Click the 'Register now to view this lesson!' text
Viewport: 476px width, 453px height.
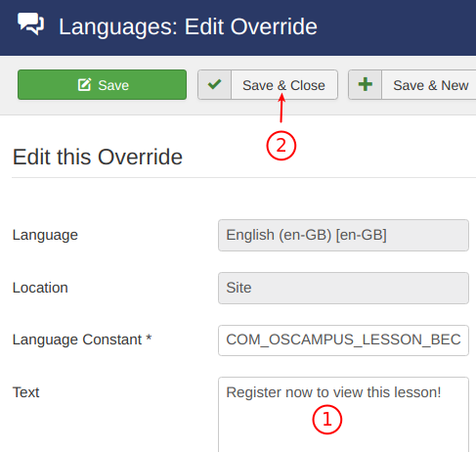click(333, 392)
